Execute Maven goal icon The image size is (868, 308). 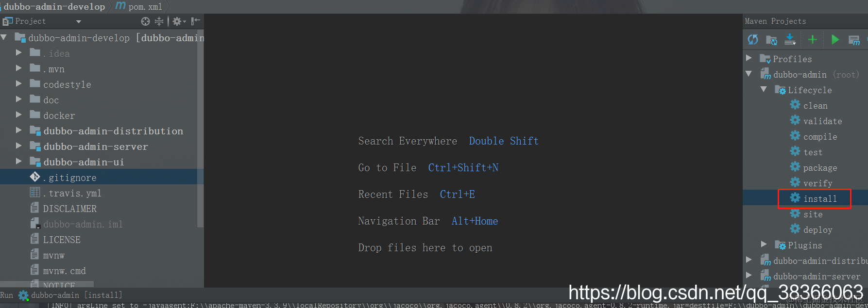click(x=854, y=40)
